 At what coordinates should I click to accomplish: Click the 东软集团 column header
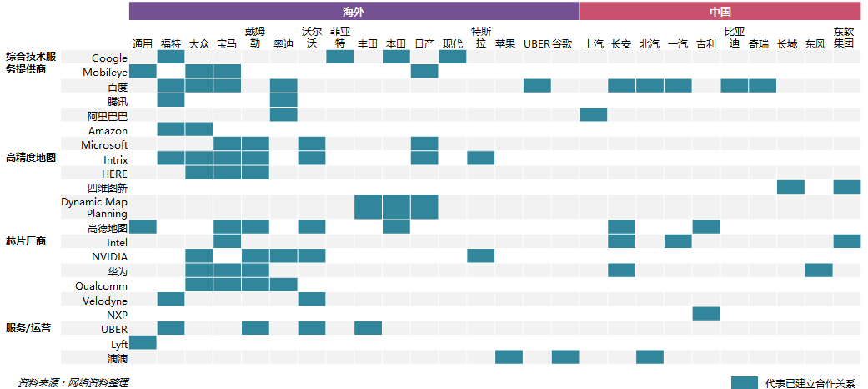(844, 37)
